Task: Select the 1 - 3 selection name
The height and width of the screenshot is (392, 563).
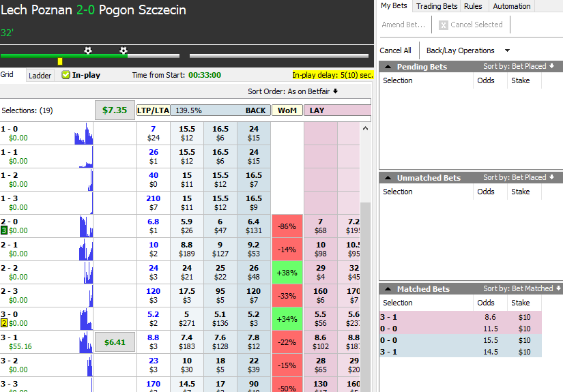Action: (x=10, y=198)
